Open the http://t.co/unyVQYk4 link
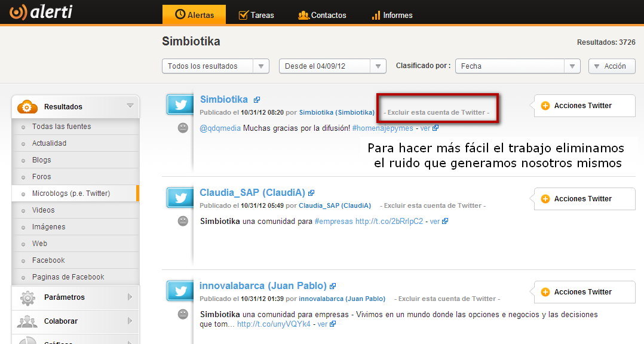644x344 pixels. click(274, 324)
